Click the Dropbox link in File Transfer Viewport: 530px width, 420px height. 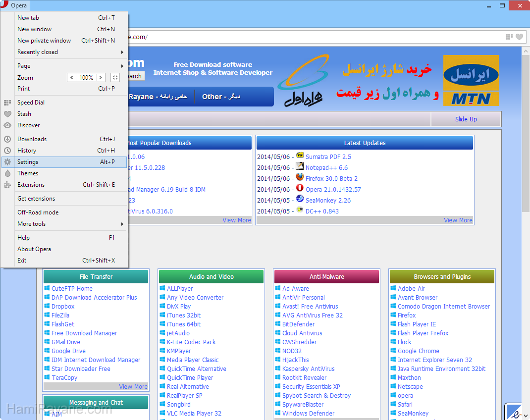[63, 307]
